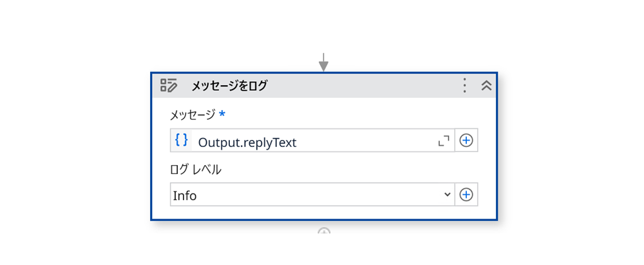
Task: Click the Info text in log level box
Action: coord(185,195)
